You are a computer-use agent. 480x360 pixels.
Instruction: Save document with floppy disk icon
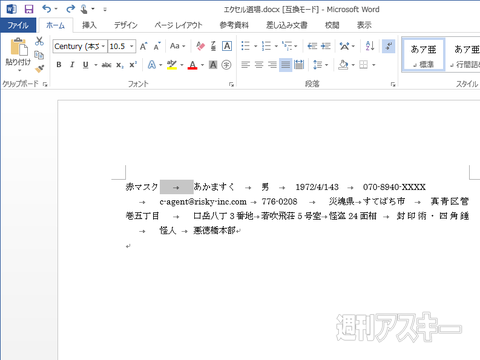(29, 9)
